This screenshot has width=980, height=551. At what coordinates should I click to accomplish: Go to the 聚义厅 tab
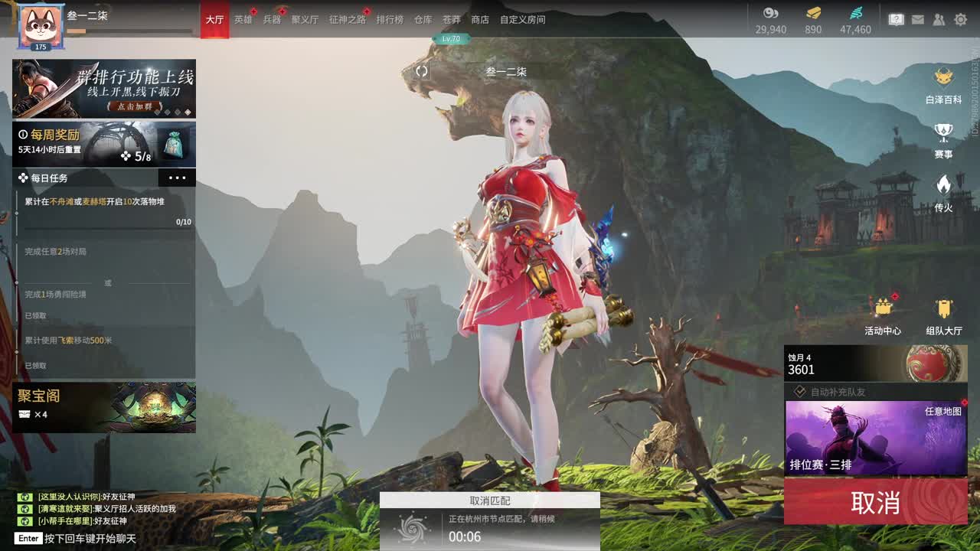(305, 19)
